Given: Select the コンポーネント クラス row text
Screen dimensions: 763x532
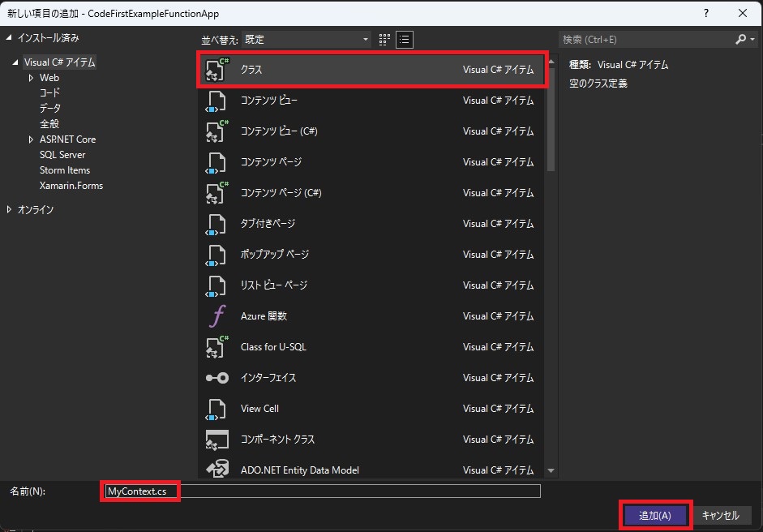Looking at the screenshot, I should pos(277,439).
